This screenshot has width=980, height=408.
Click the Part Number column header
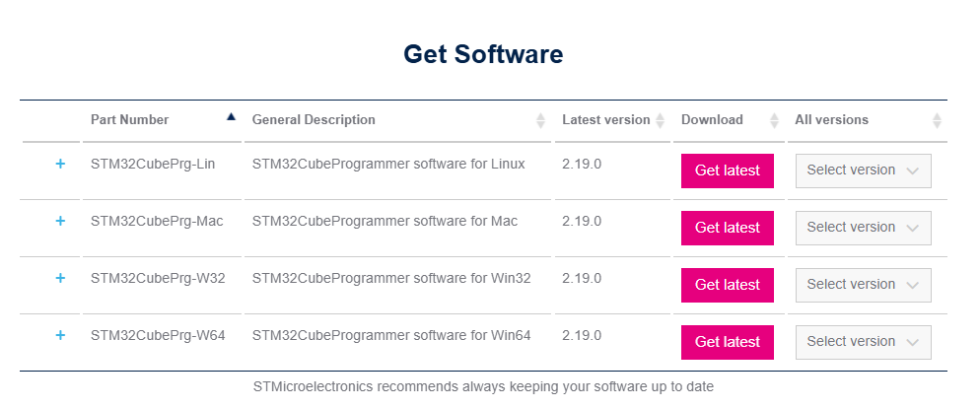(x=129, y=120)
